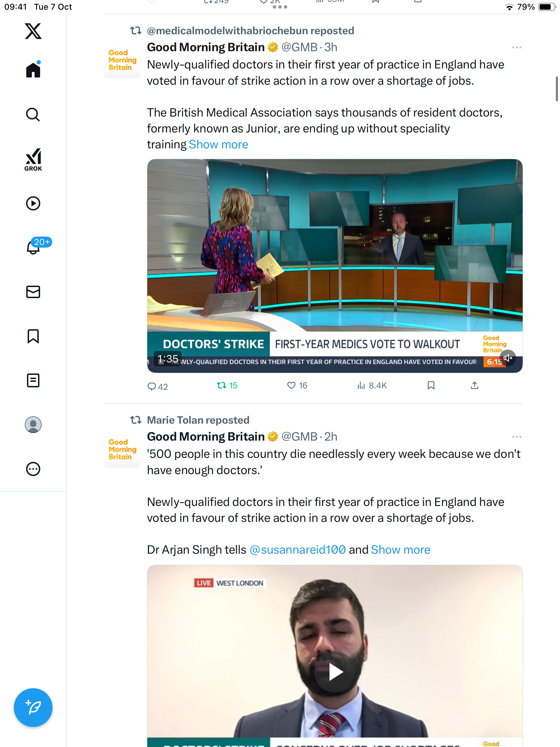The height and width of the screenshot is (747, 560).
Task: Play the West London interview video
Action: [x=335, y=672]
